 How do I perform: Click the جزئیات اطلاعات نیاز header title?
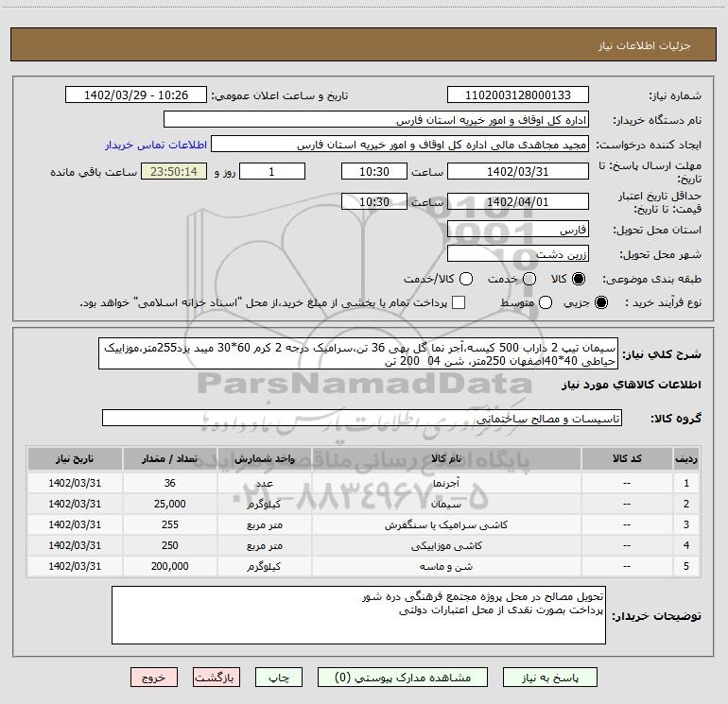pyautogui.click(x=645, y=45)
